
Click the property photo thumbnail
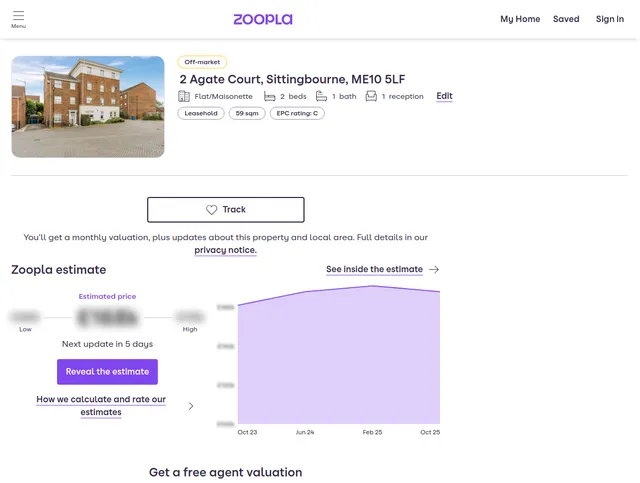pyautogui.click(x=88, y=107)
